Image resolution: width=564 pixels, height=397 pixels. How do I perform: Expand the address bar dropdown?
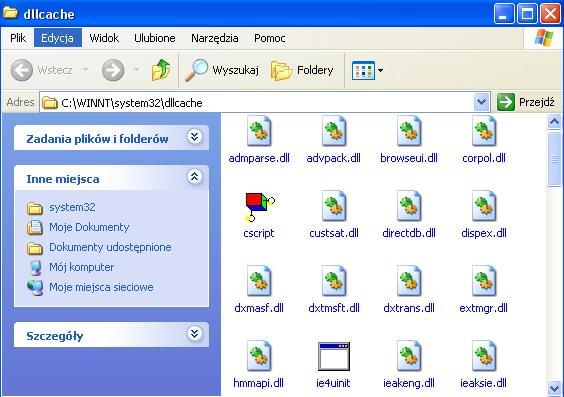481,102
